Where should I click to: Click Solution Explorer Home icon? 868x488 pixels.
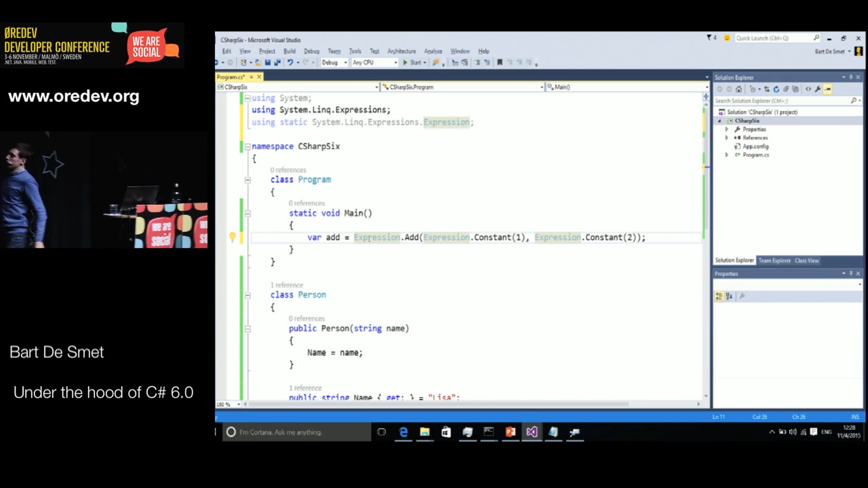[739, 89]
